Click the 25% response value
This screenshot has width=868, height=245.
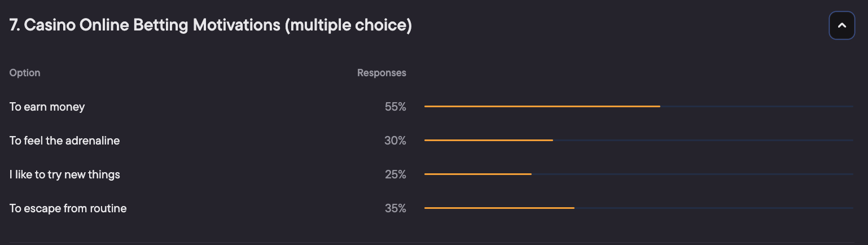[x=395, y=174]
